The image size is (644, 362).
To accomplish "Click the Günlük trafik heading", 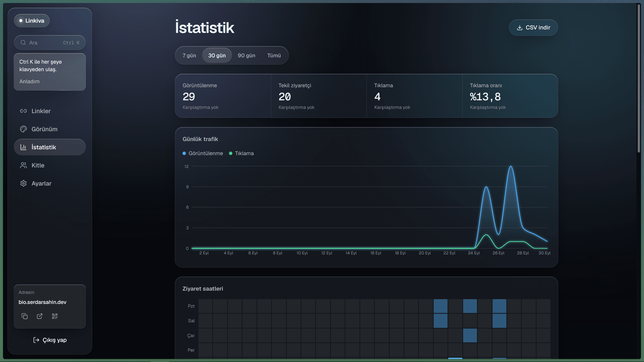I will coord(200,139).
